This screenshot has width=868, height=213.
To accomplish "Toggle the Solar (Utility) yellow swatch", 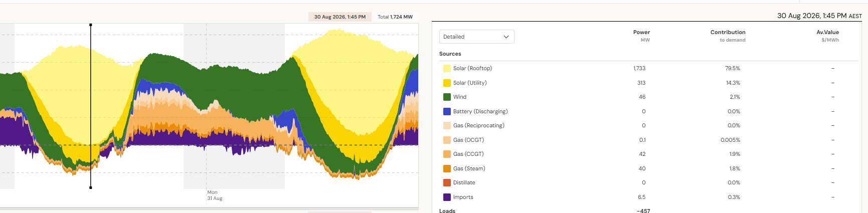I will click(447, 83).
